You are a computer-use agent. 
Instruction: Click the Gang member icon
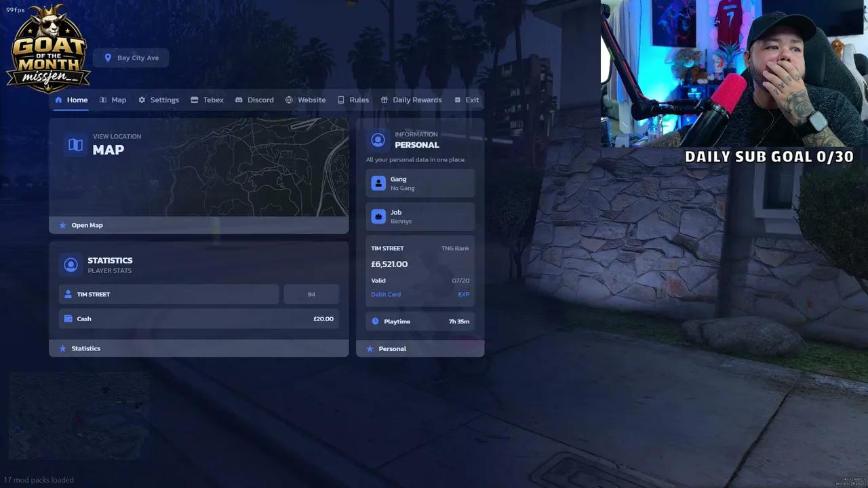click(x=378, y=183)
